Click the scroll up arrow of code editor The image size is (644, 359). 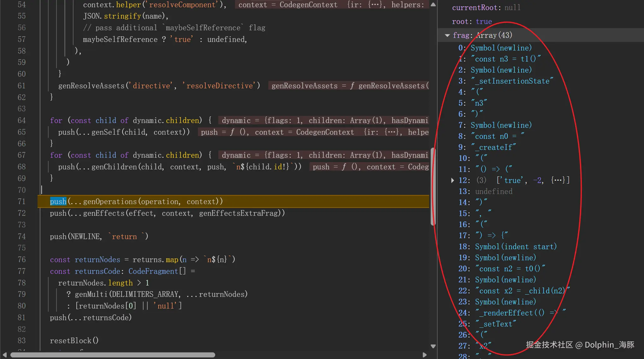pyautogui.click(x=433, y=5)
